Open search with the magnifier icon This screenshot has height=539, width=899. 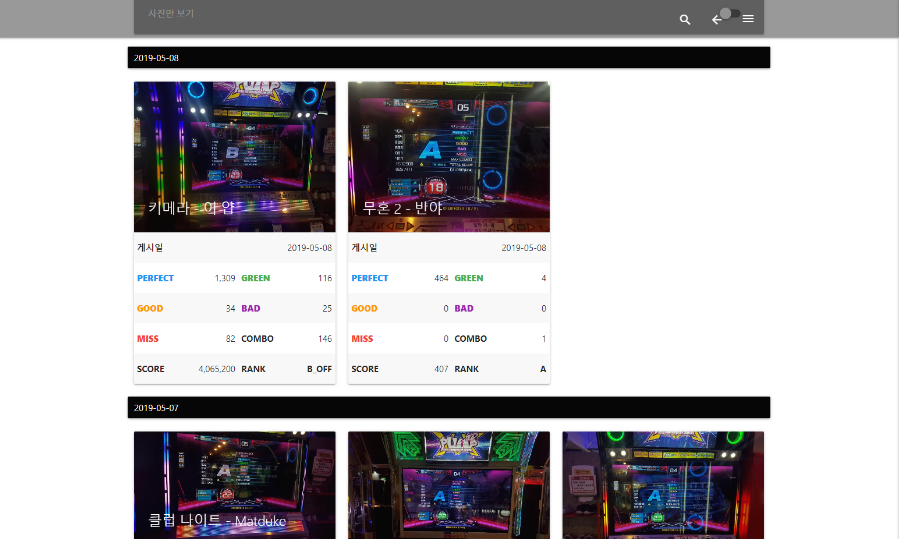pyautogui.click(x=685, y=19)
